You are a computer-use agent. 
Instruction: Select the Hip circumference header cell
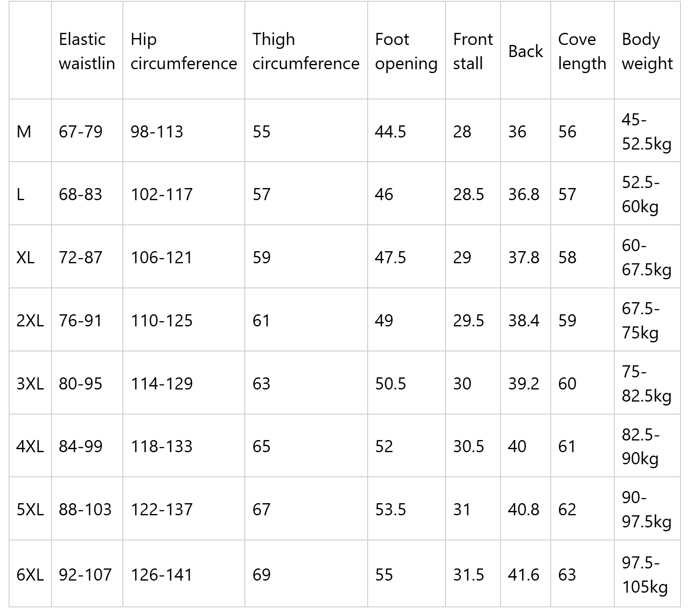coord(183,51)
